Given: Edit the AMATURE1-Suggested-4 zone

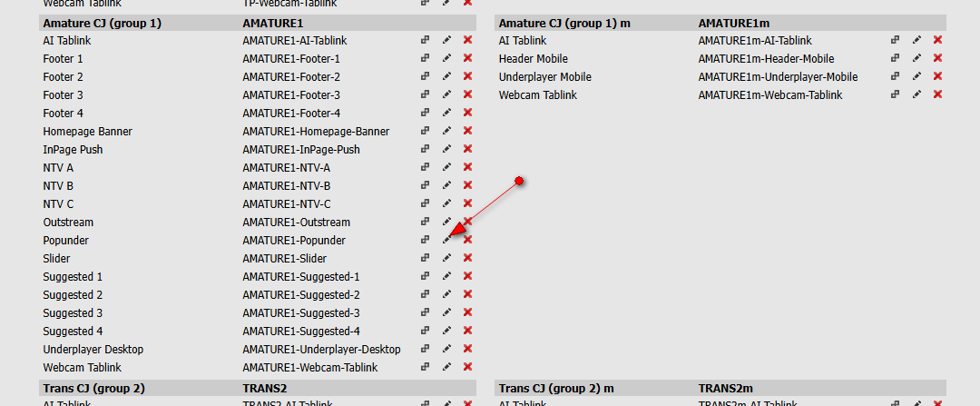Looking at the screenshot, I should click(x=446, y=332).
